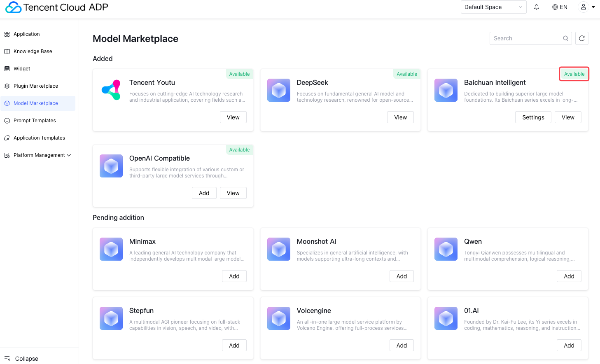Image resolution: width=600 pixels, height=364 pixels.
Task: Click the Model Marketplace page heading
Action: coord(135,39)
